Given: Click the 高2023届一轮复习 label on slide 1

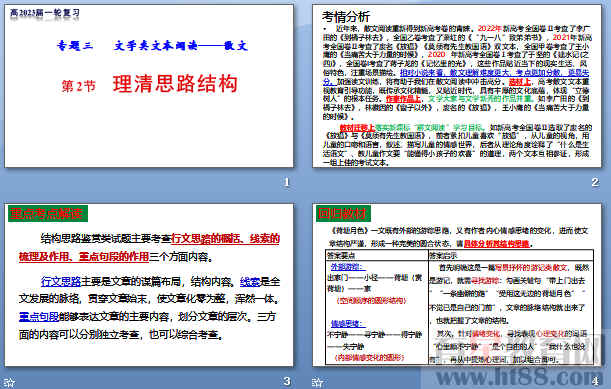Looking at the screenshot, I should pos(44,13).
